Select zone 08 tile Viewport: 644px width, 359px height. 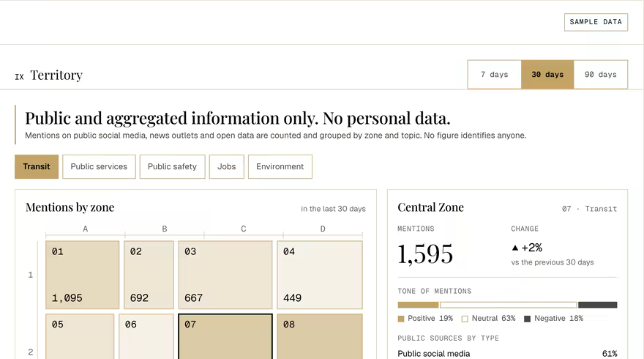(320, 336)
